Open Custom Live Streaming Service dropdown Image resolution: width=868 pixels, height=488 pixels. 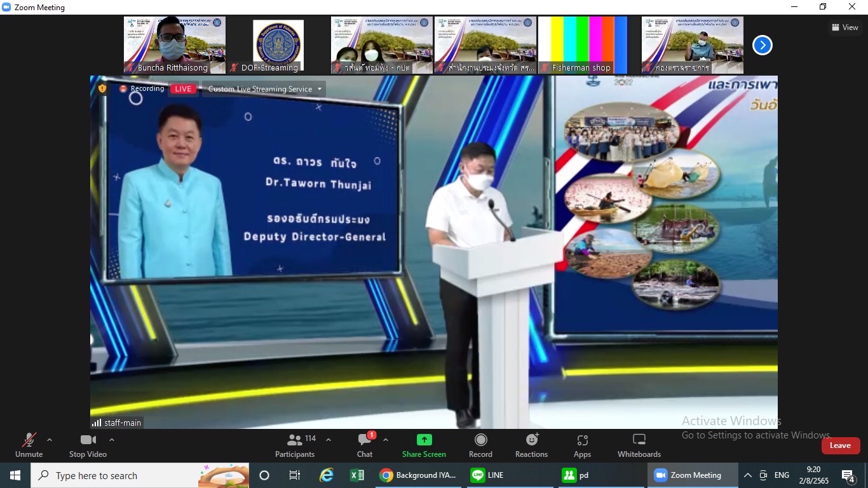click(265, 89)
